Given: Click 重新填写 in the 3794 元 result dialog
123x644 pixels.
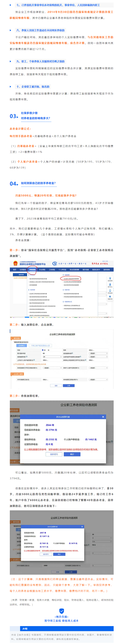Looking at the screenshot, I should coord(54,454).
